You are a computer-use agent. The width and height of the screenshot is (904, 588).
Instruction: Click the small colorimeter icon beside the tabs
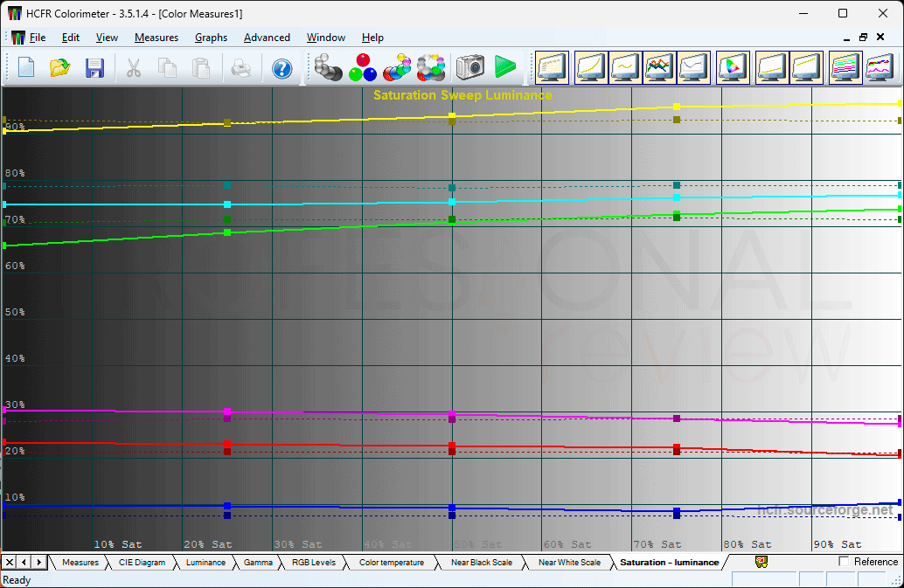(761, 562)
